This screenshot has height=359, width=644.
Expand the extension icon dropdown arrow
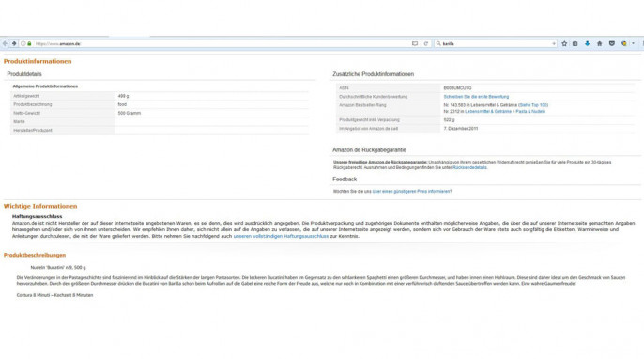(633, 43)
